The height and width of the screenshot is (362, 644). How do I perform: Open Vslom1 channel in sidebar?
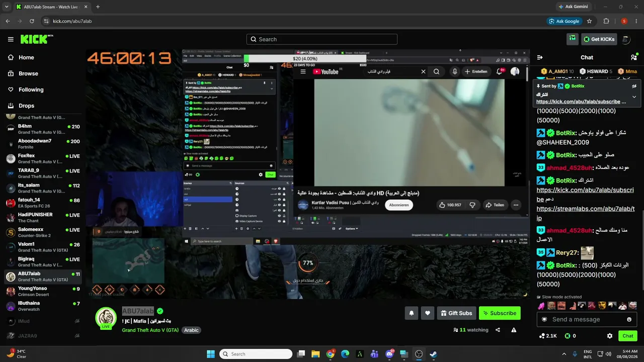click(x=42, y=247)
